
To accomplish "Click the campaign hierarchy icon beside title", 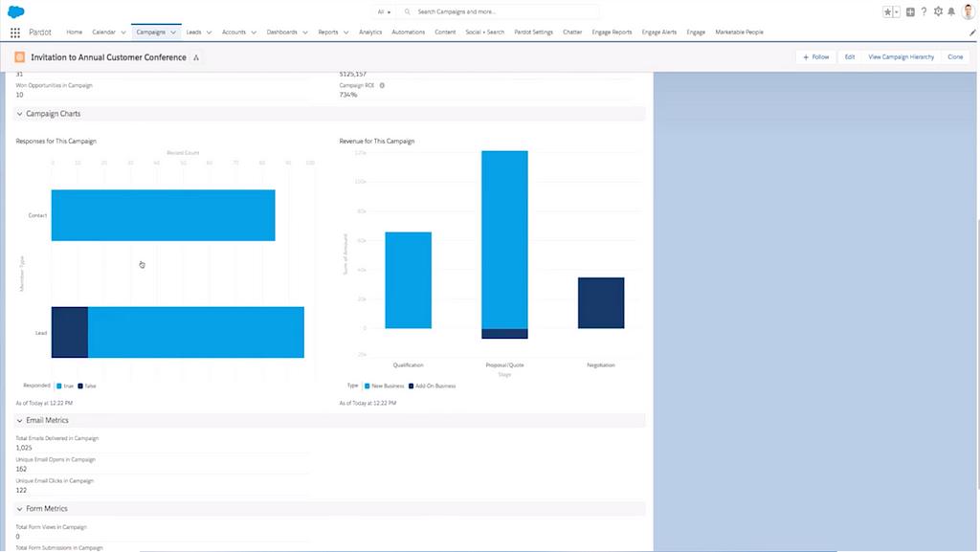I will coord(196,57).
